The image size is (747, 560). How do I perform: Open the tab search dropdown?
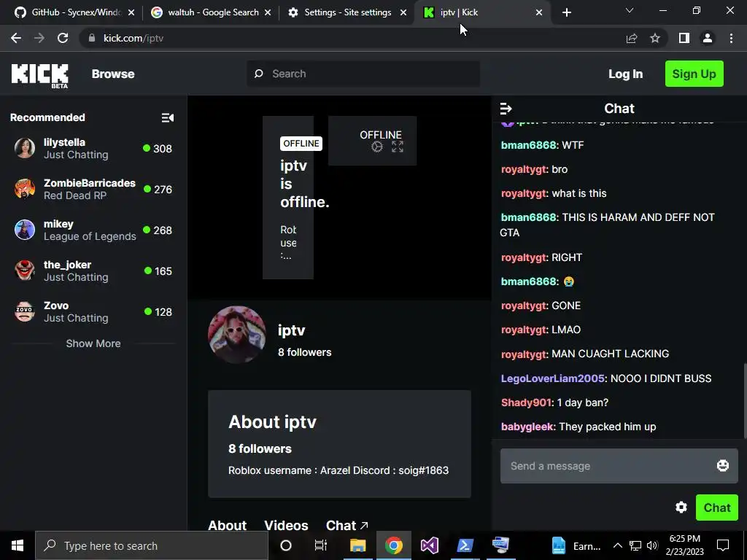coord(630,10)
